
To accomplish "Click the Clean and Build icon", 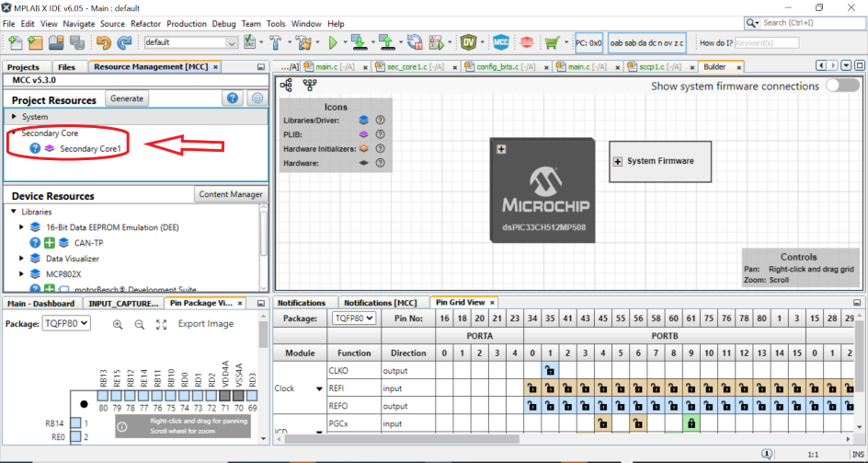I will coord(303,42).
